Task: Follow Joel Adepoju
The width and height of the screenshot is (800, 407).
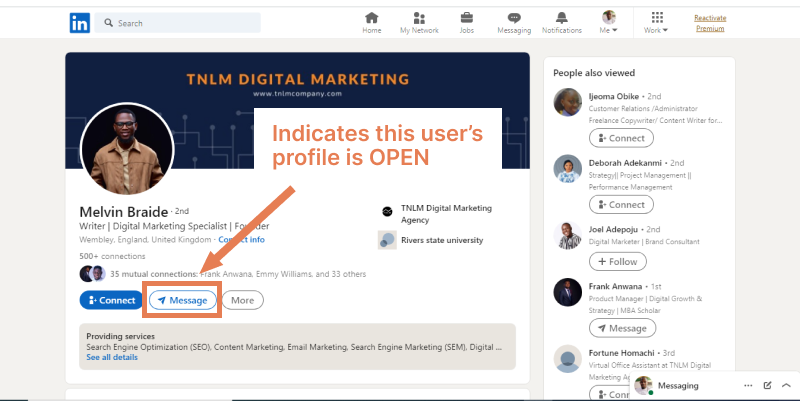Action: pos(617,262)
